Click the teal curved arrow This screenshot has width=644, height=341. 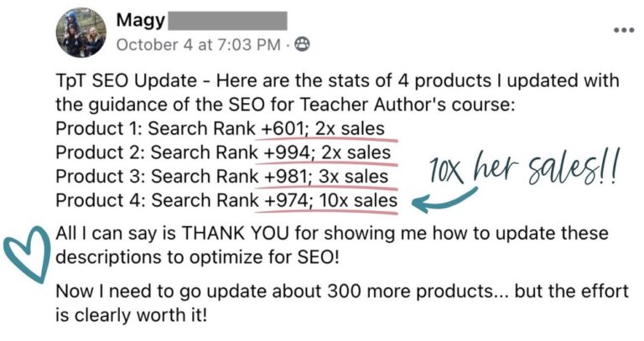pos(444,200)
